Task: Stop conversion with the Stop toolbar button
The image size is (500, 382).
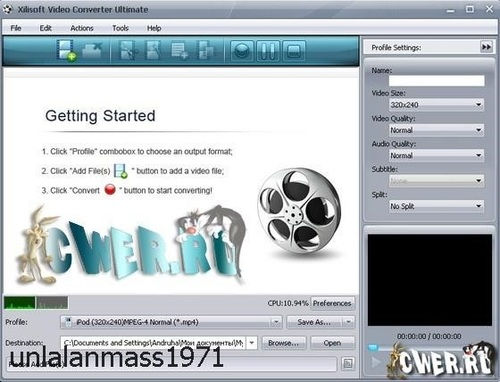Action: pyautogui.click(x=294, y=51)
